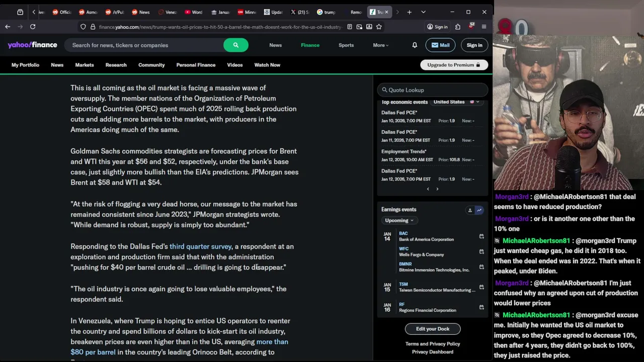The image size is (644, 362).
Task: Click the Mail button
Action: pos(440,45)
